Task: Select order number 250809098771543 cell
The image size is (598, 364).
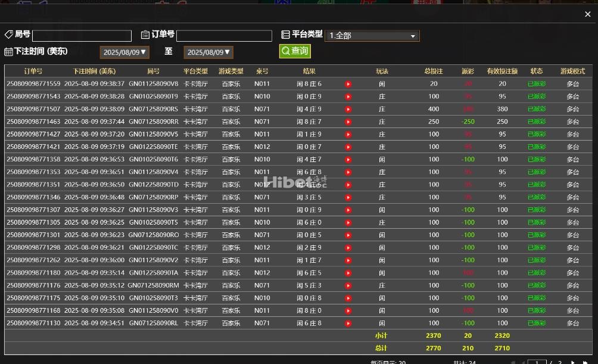Action: point(33,97)
